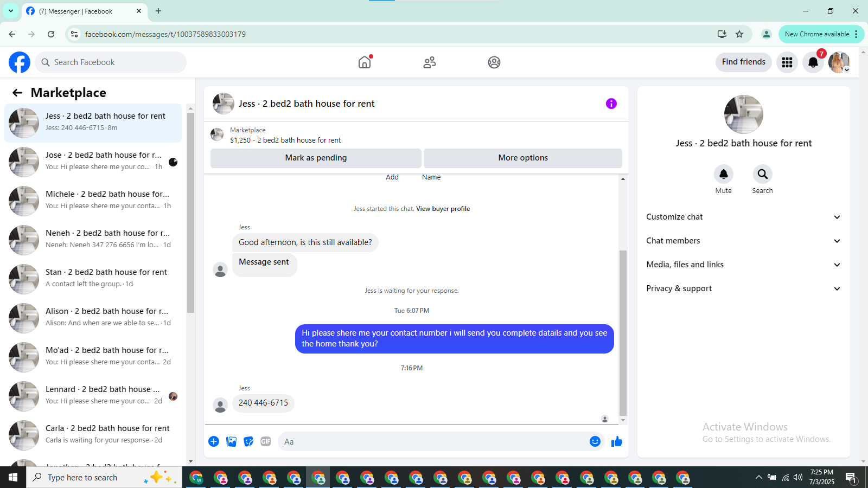Show hidden system tray icons

[758, 477]
